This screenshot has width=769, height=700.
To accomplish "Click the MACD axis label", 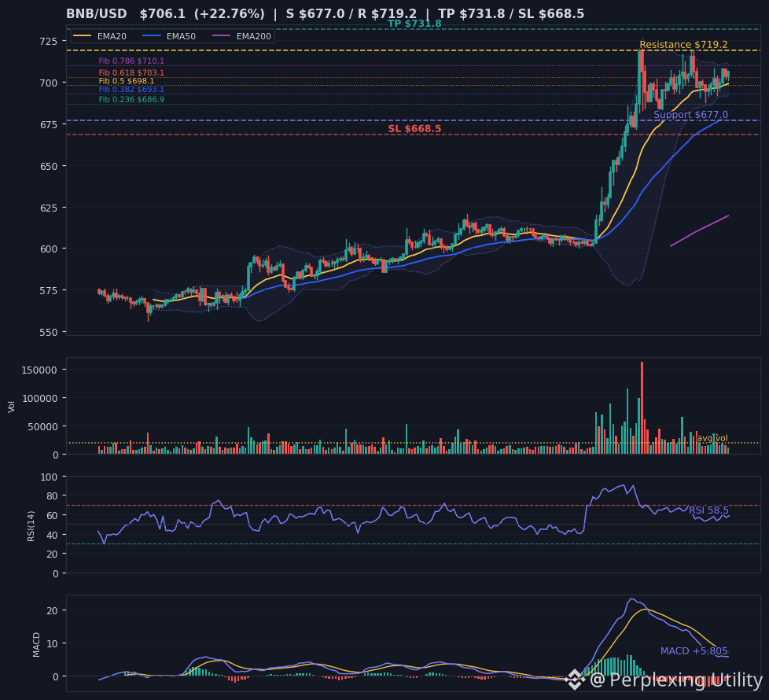I will 36,645.
